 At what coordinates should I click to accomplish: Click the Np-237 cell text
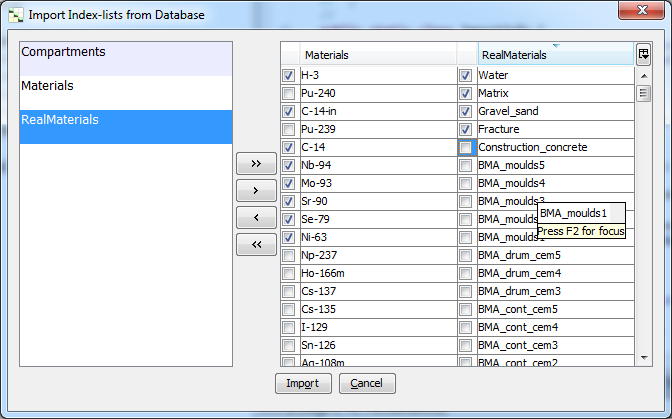(319, 255)
